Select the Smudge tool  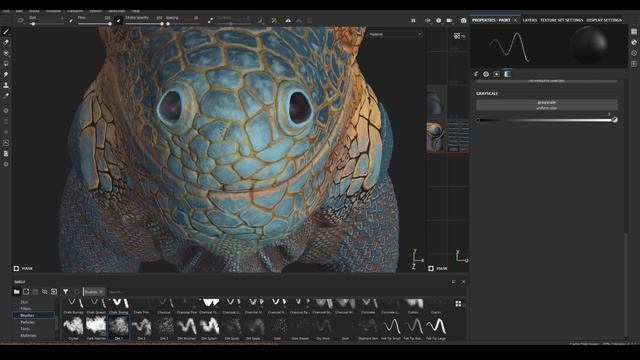point(6,75)
